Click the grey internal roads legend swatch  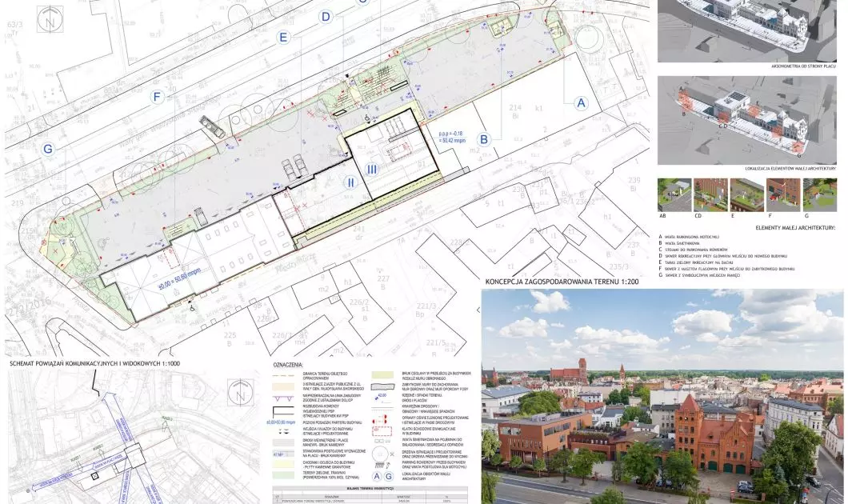pyautogui.click(x=283, y=443)
